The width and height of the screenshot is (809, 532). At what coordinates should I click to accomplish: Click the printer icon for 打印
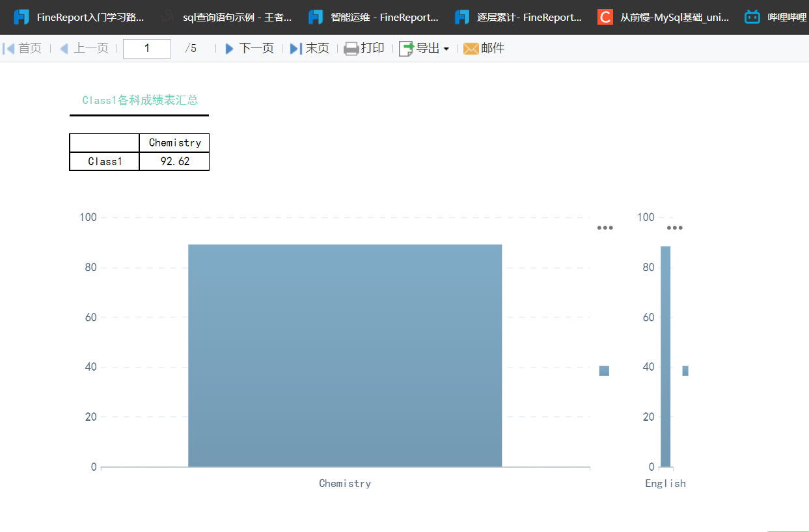tap(351, 48)
